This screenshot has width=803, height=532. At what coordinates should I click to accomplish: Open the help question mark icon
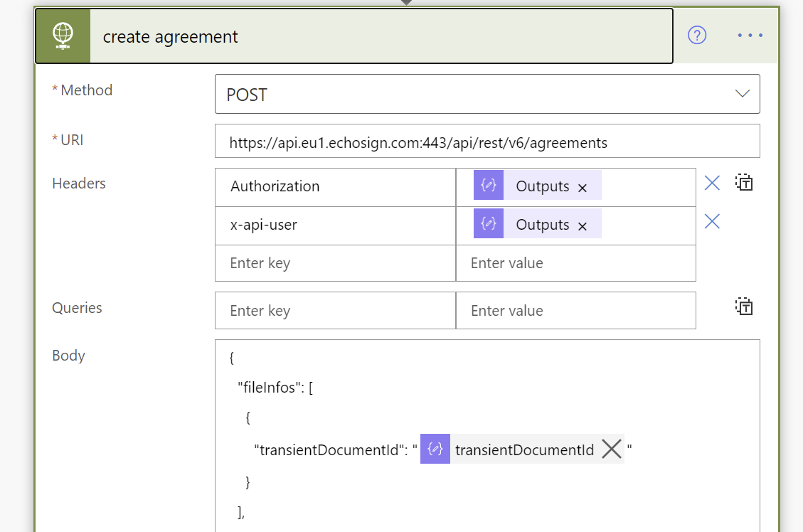pos(696,35)
